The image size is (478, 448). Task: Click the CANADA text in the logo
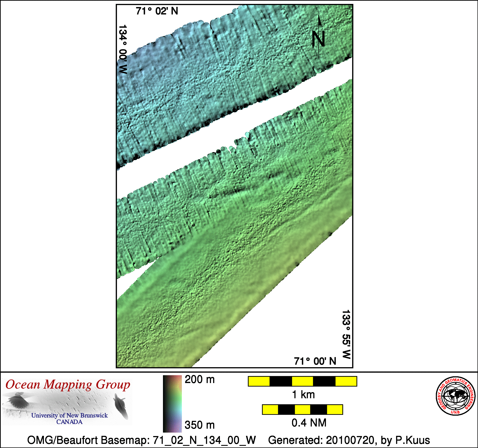(69, 422)
